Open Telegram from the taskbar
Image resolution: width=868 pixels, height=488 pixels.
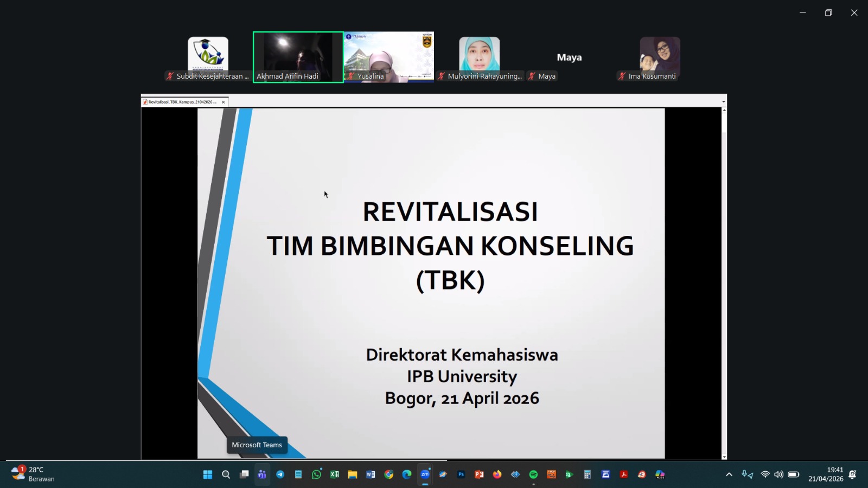(280, 474)
